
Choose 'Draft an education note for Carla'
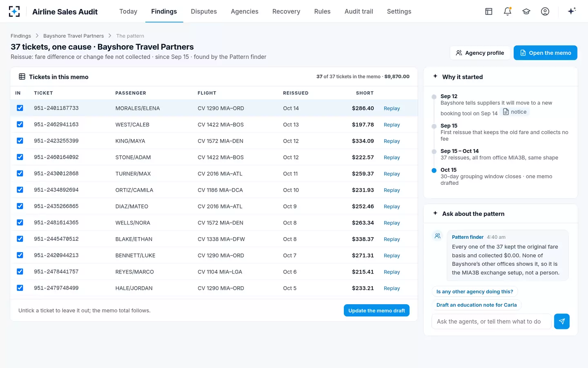click(x=477, y=305)
